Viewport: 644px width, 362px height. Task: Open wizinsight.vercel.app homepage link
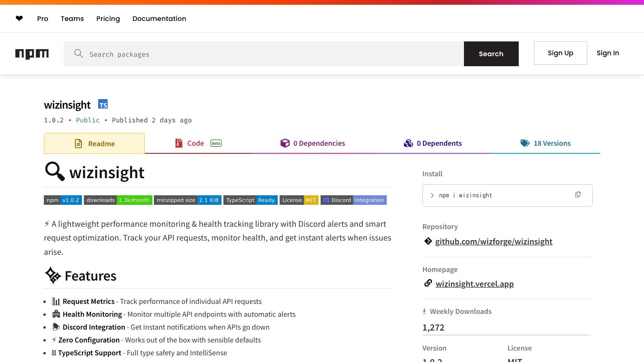tap(475, 284)
